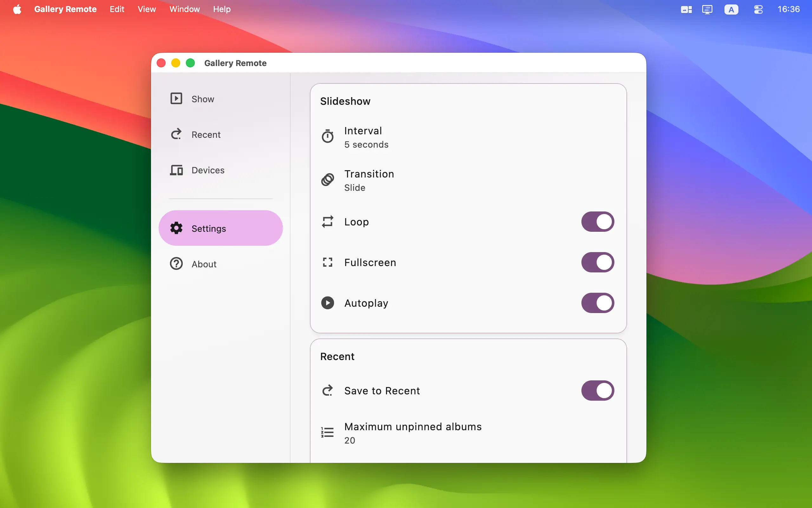This screenshot has width=812, height=508.
Task: Click the Save to Recent arrow icon
Action: (327, 390)
